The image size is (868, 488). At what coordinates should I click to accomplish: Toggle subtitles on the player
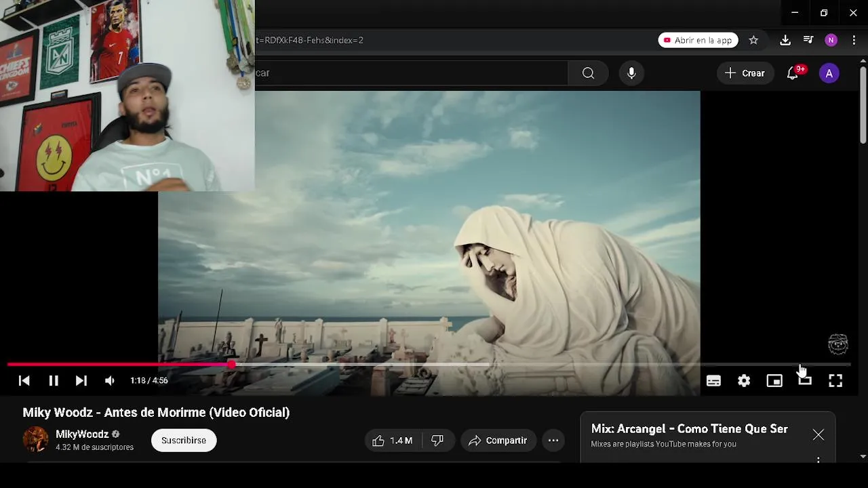pyautogui.click(x=713, y=381)
